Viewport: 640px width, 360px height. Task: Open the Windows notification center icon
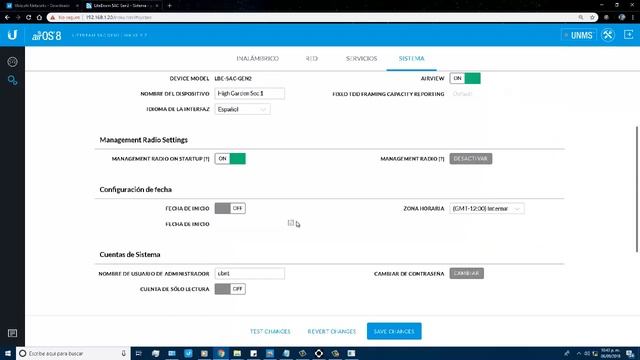630,353
